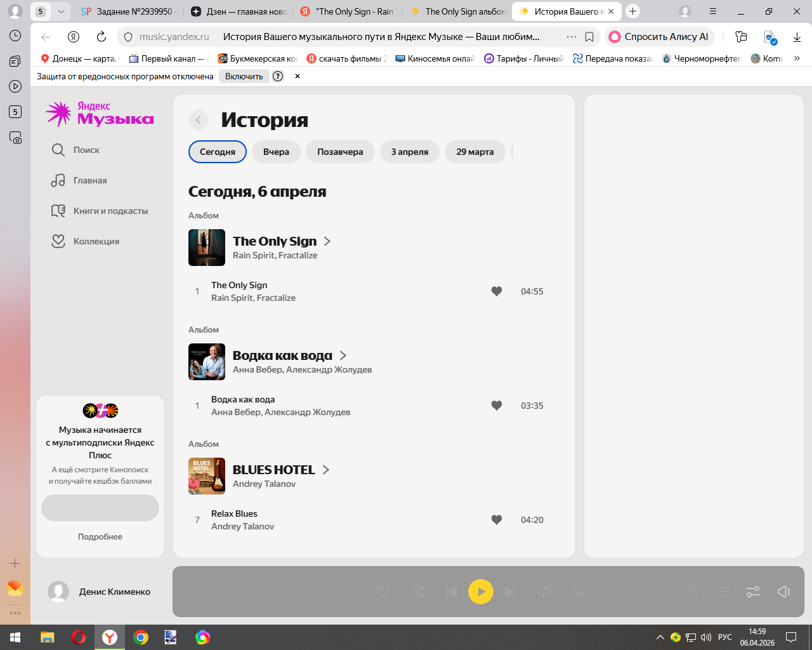Image resolution: width=812 pixels, height=650 pixels.
Task: Click Подробнее about Яндекс Плюс
Action: (x=100, y=536)
